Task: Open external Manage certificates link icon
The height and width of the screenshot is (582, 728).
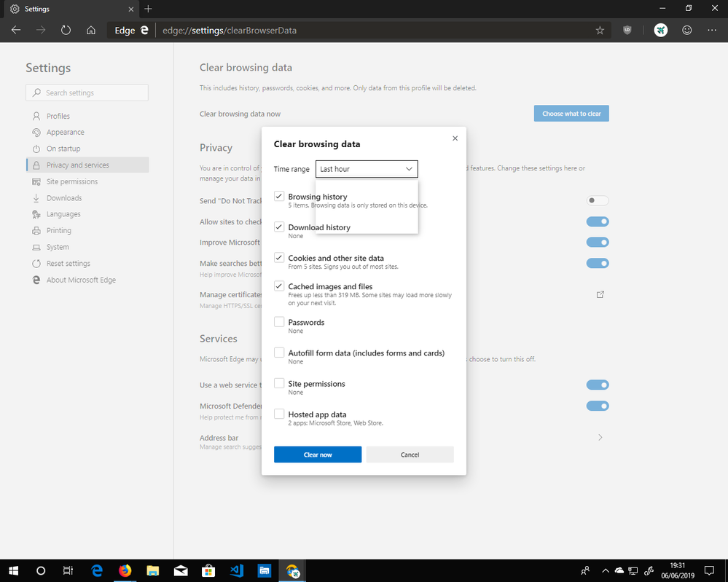Action: (x=600, y=294)
